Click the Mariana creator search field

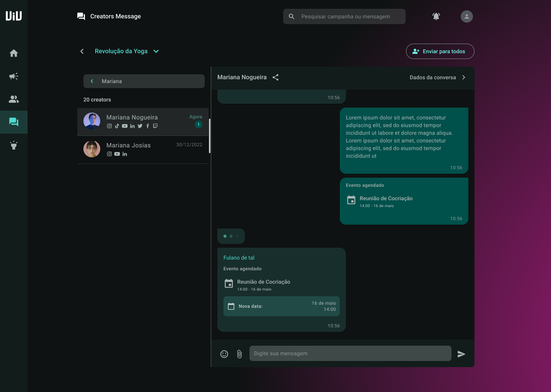tap(144, 81)
